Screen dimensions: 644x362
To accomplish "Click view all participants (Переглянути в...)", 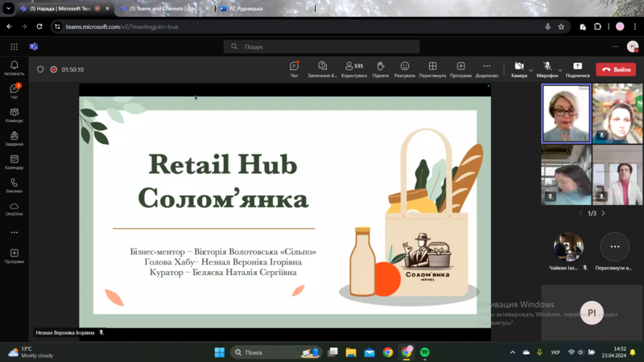I will point(614,252).
